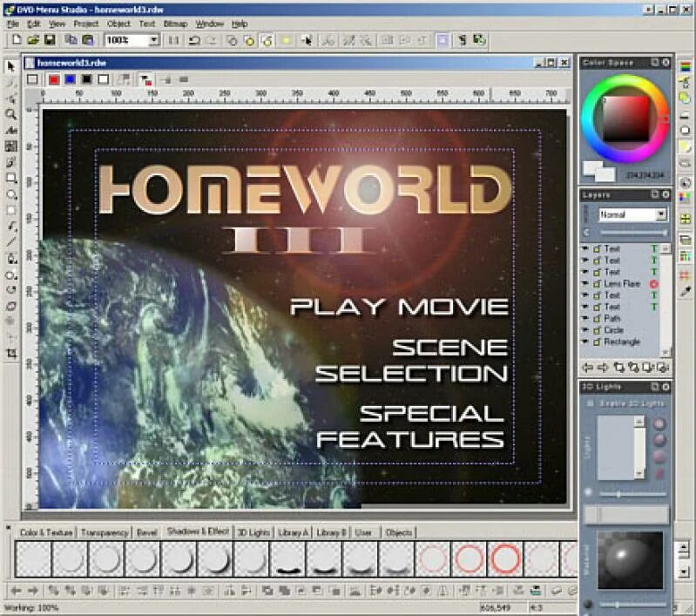Collapse the Layers panel with its rollup icon

click(x=655, y=194)
